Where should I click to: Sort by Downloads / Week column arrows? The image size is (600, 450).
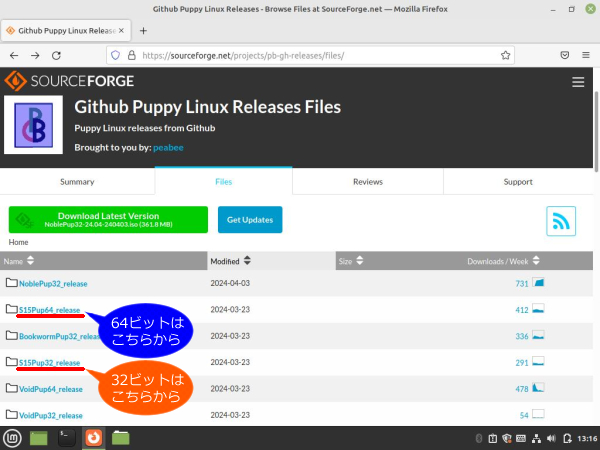[x=536, y=261]
